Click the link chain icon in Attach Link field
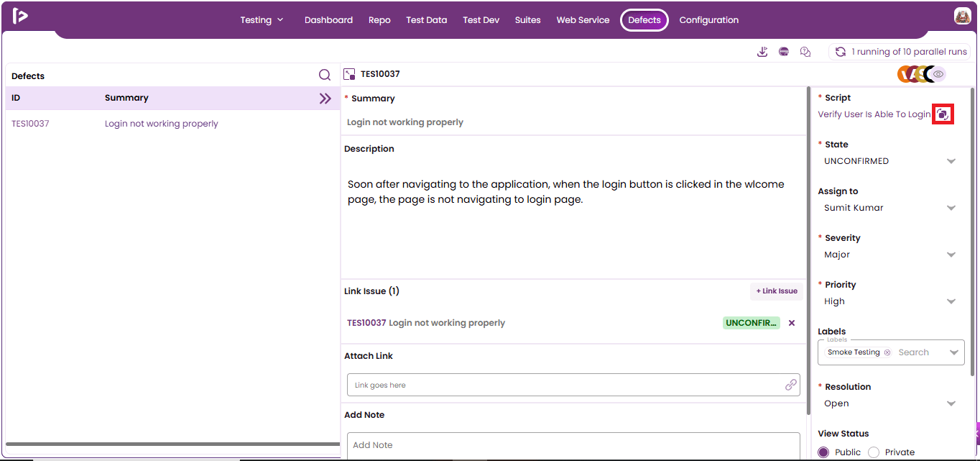The image size is (980, 461). pyautogui.click(x=791, y=385)
